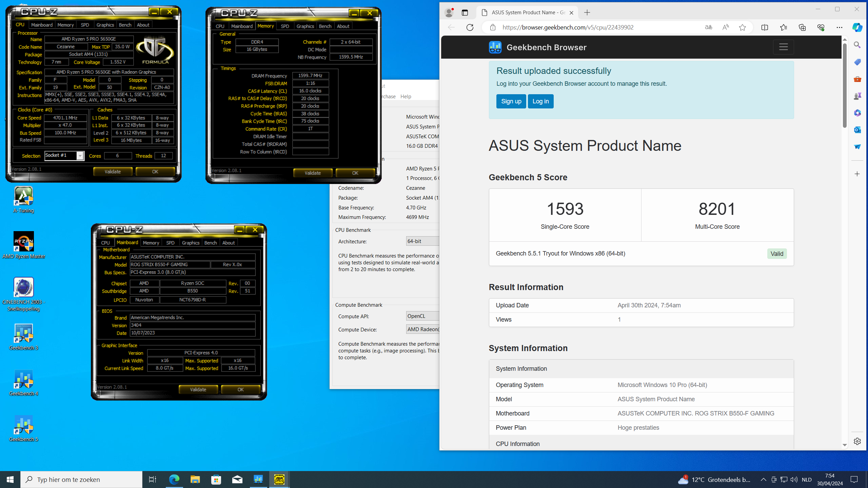Open AMD Ryzen Master desktop icon
Image resolution: width=868 pixels, height=488 pixels.
click(x=23, y=245)
